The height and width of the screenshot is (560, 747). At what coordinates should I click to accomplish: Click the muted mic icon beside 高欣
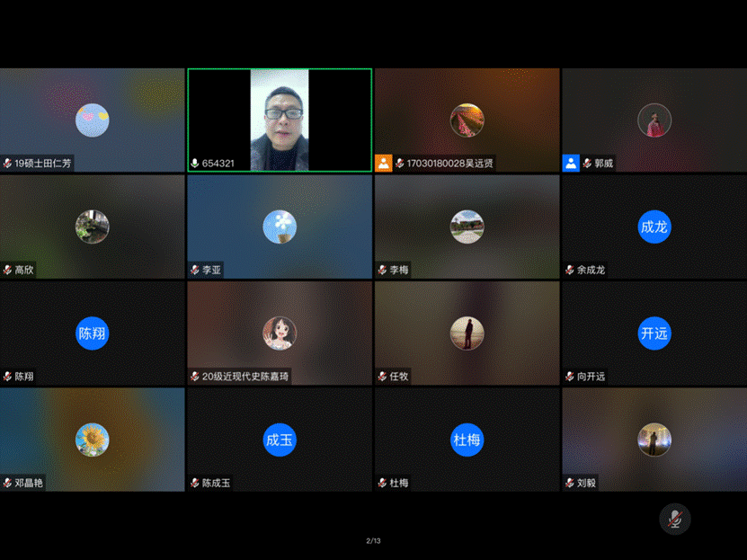pyautogui.click(x=8, y=270)
